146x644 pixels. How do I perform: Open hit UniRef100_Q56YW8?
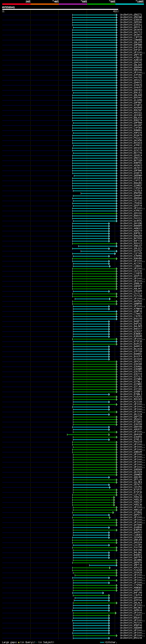coord(131,17)
